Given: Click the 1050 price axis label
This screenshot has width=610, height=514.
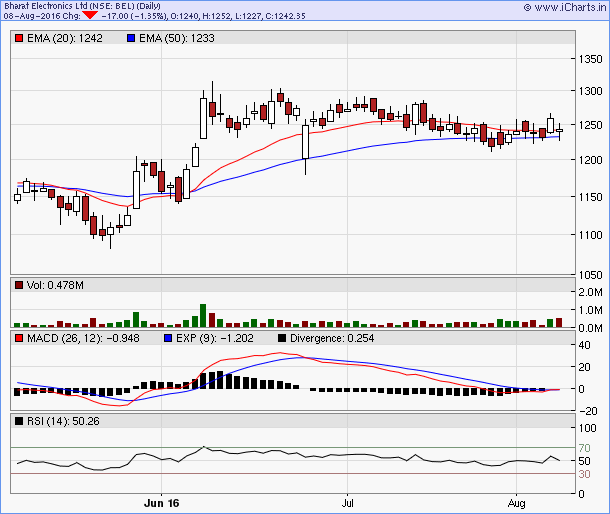Looking at the screenshot, I should coord(590,275).
